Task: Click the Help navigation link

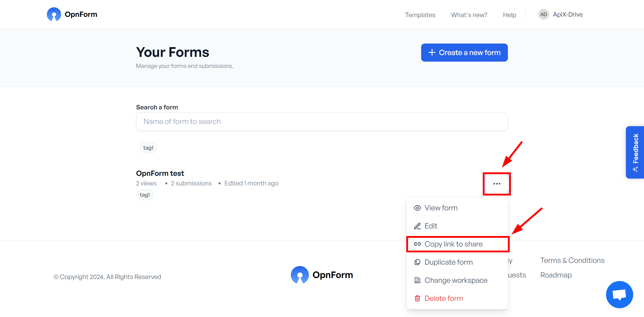Action: pyautogui.click(x=509, y=14)
